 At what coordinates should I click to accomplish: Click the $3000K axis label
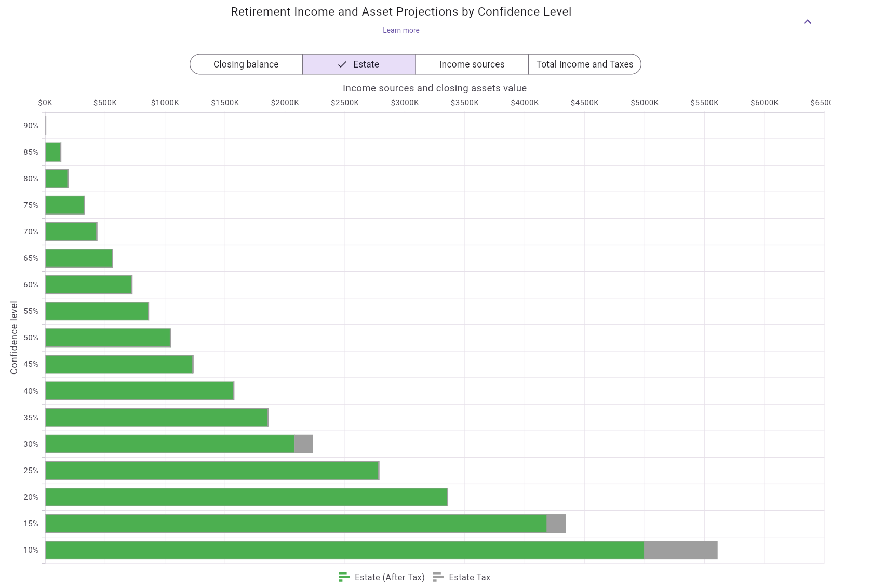pyautogui.click(x=406, y=103)
